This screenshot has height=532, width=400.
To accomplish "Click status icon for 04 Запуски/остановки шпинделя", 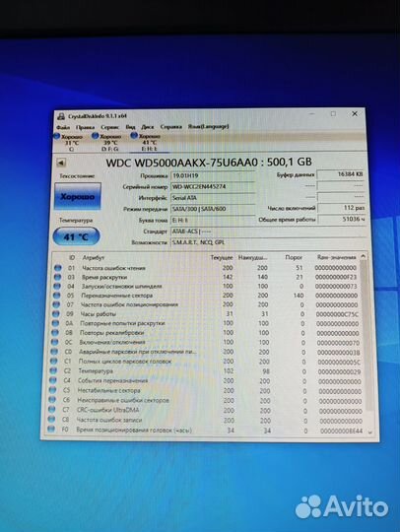I will click(57, 287).
